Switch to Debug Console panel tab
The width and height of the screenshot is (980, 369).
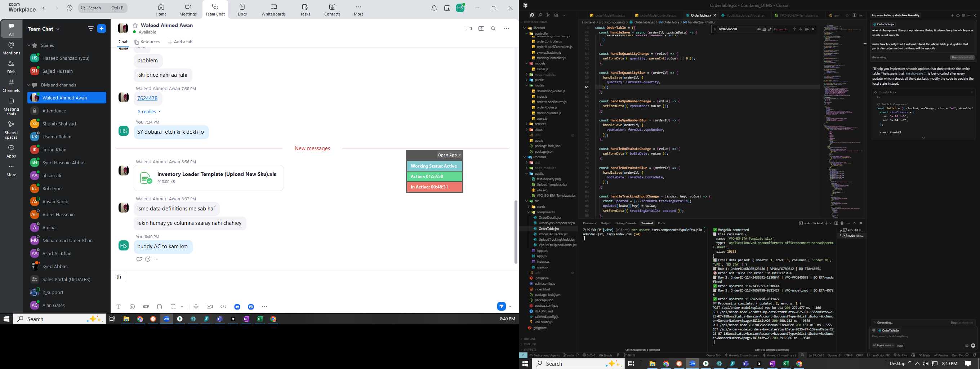[x=626, y=223]
